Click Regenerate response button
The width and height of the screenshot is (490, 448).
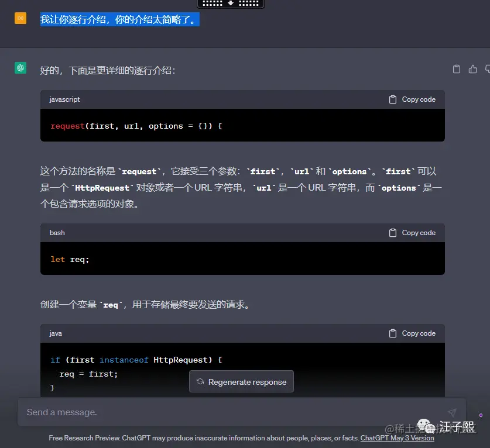coord(241,381)
